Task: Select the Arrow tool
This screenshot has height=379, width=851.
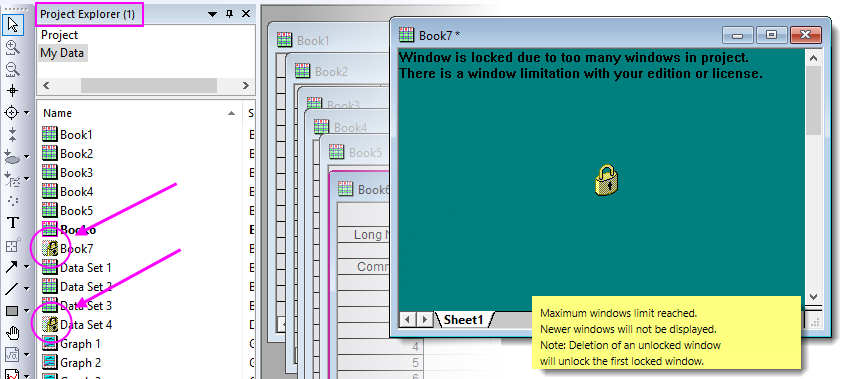Action: 11,267
